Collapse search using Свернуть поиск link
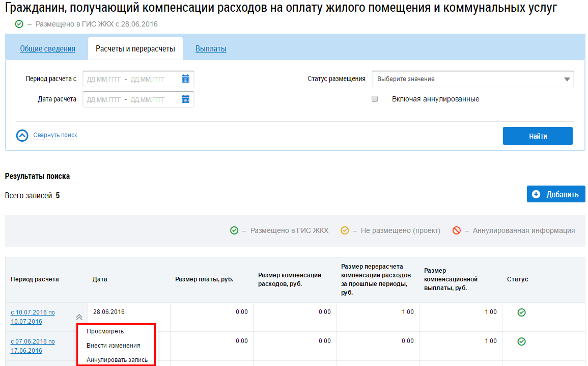Image resolution: width=588 pixels, height=366 pixels. [55, 135]
